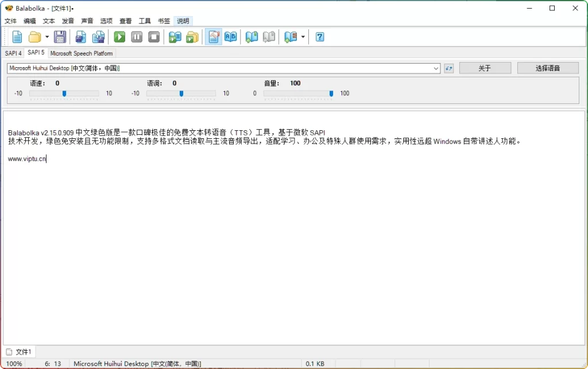
Task: Add a new bookmark with green plus icon
Action: point(251,37)
